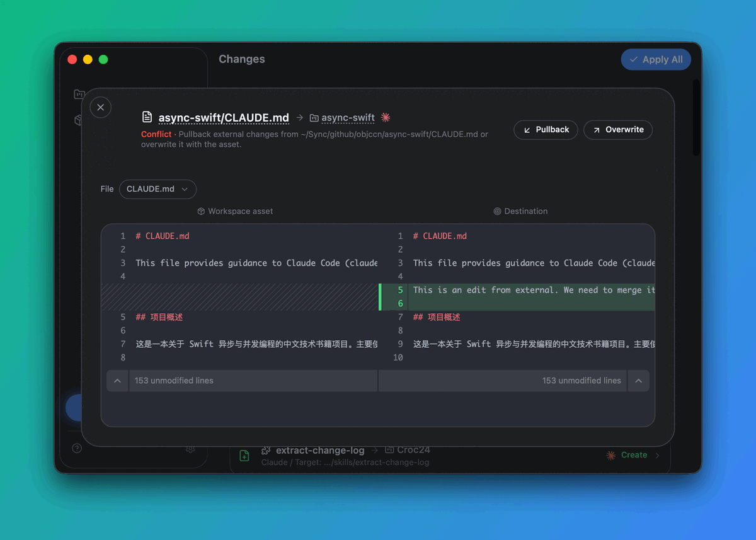Click '## 项目概述' heading in the right pane
The height and width of the screenshot is (540, 756).
coord(437,317)
